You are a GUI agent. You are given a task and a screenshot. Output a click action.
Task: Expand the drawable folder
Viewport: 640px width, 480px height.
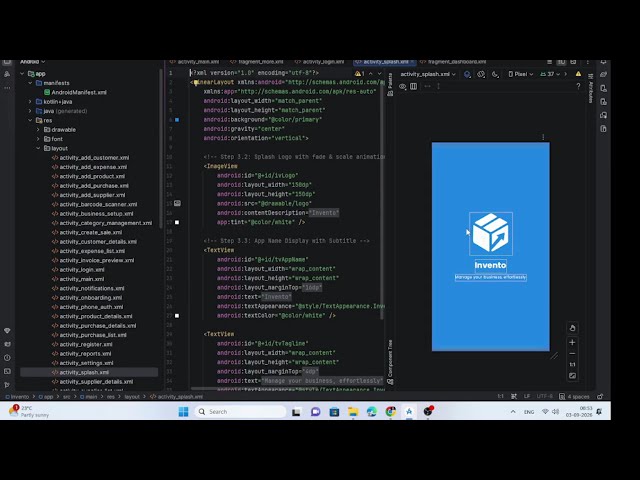coord(38,130)
